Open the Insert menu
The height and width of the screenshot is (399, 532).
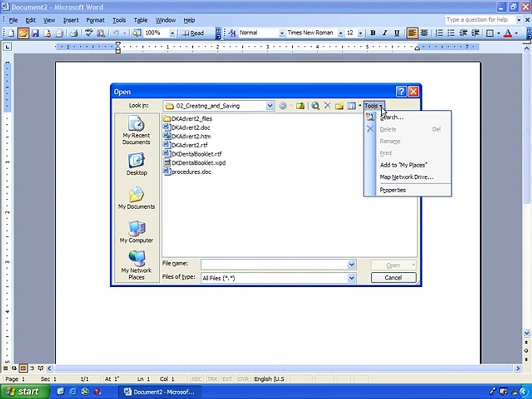coord(70,21)
